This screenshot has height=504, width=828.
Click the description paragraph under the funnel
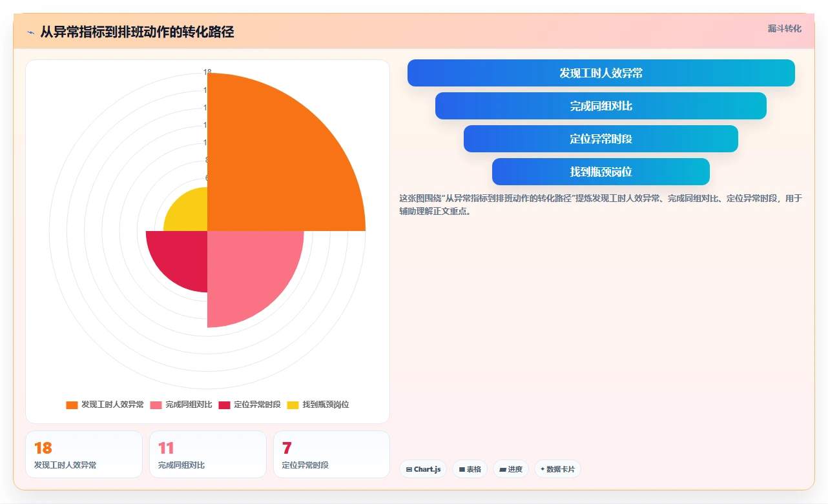click(601, 205)
